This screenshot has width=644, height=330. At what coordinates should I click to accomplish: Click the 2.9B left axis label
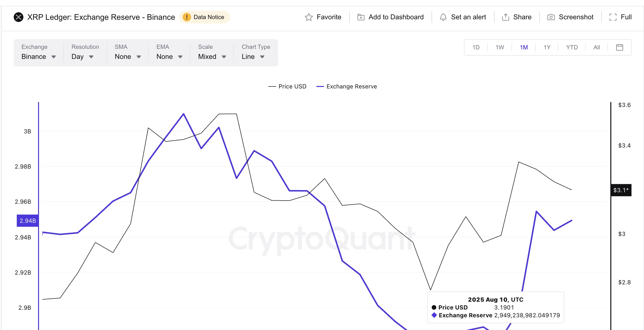(25, 308)
